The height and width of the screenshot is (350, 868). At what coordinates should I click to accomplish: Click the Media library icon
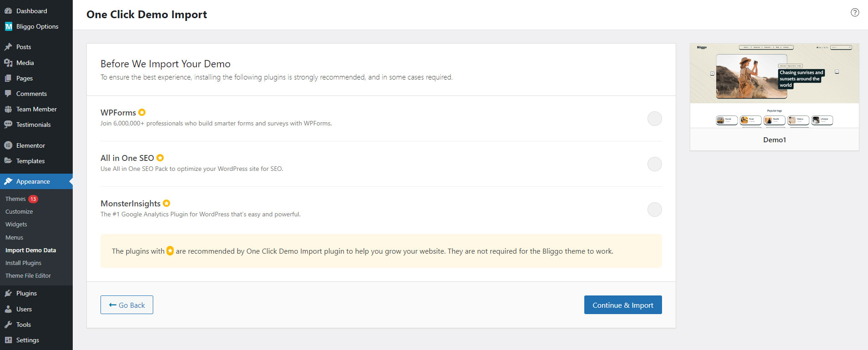pos(8,63)
